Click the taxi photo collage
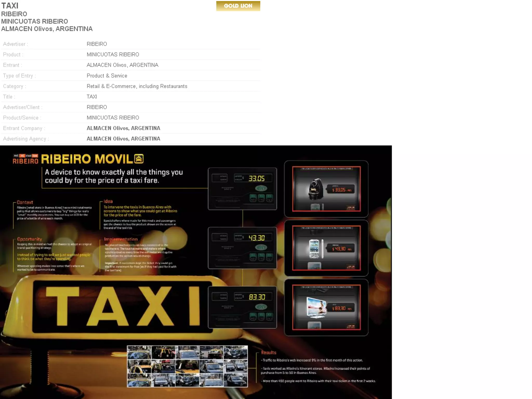Screen dimensions: 532x399 [187, 366]
